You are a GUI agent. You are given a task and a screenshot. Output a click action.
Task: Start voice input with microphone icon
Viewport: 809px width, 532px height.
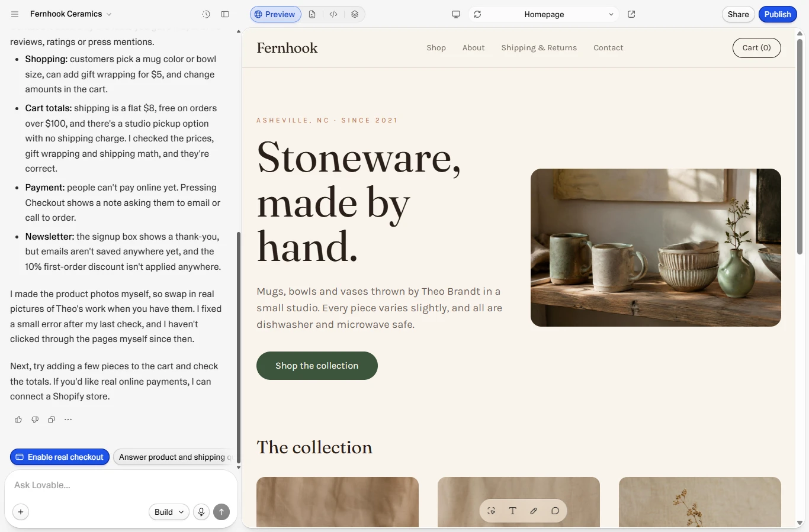[201, 512]
